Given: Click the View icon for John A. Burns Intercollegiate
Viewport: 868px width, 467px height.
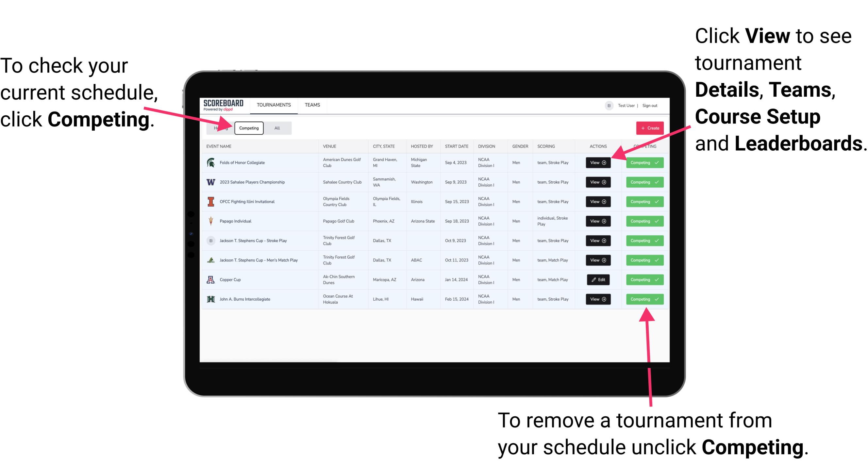Looking at the screenshot, I should 598,299.
